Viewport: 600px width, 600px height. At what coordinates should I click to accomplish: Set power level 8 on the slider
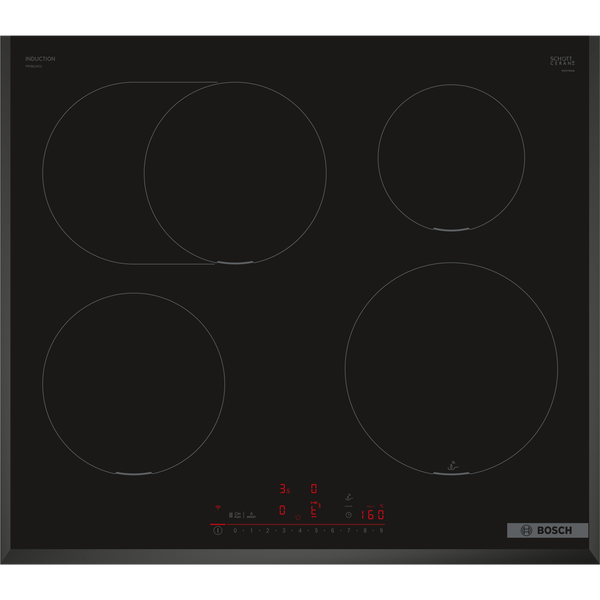tap(365, 530)
